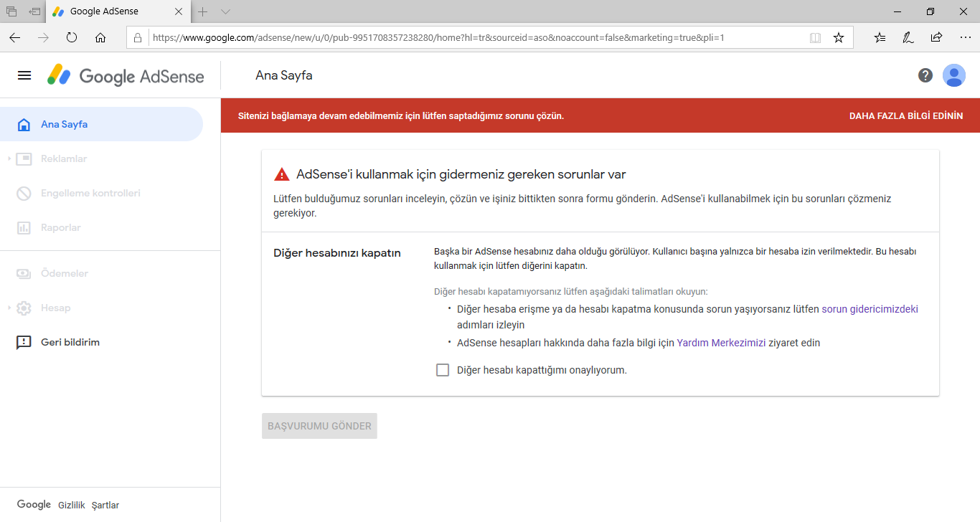
Task: Click the Google AdSense logo
Action: pos(126,75)
